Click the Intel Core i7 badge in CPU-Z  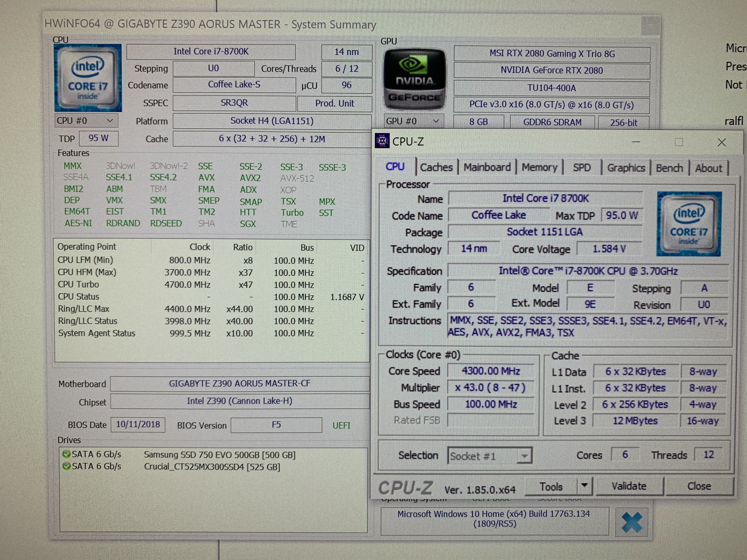click(689, 224)
